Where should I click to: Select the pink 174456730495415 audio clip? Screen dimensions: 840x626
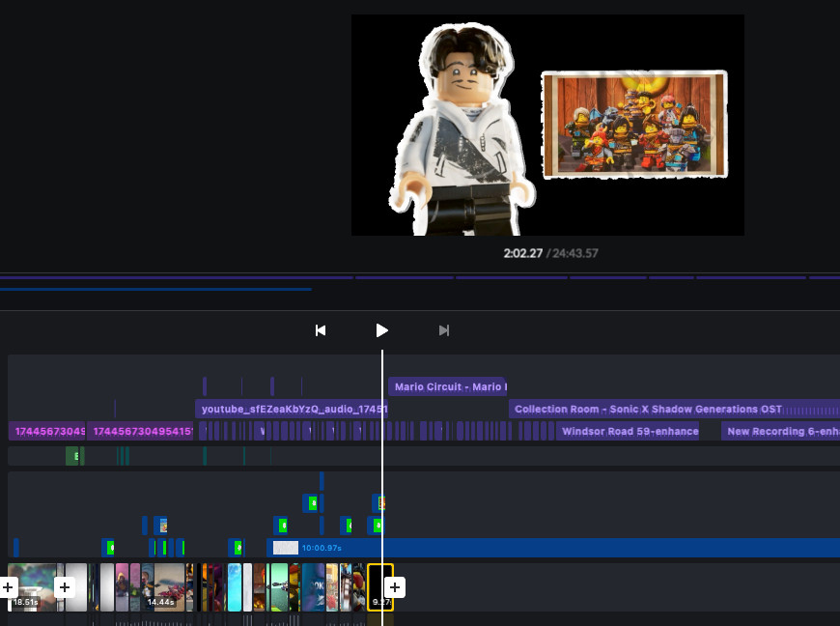pyautogui.click(x=140, y=431)
